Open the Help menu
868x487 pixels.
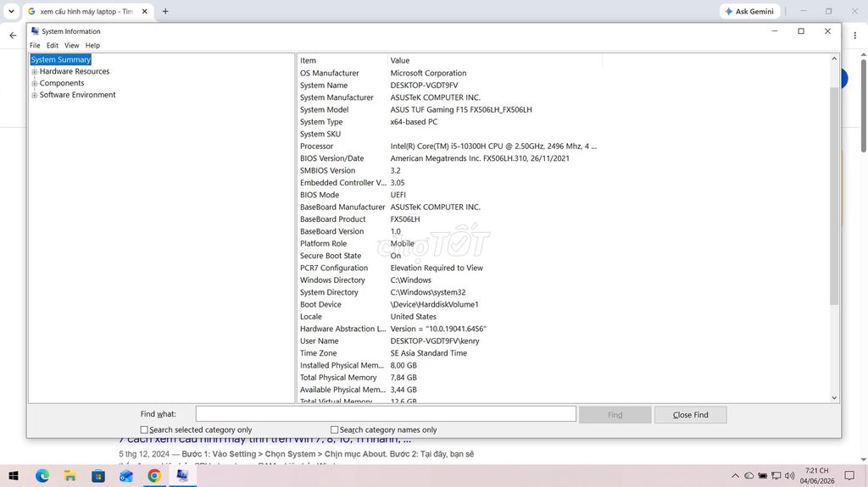(92, 46)
